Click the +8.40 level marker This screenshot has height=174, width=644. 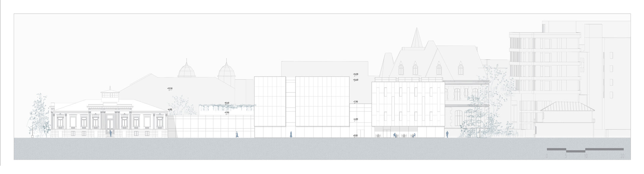(227, 103)
